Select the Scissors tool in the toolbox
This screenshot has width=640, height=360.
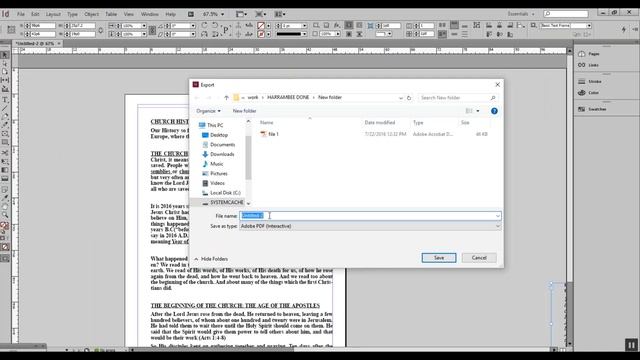[5, 152]
